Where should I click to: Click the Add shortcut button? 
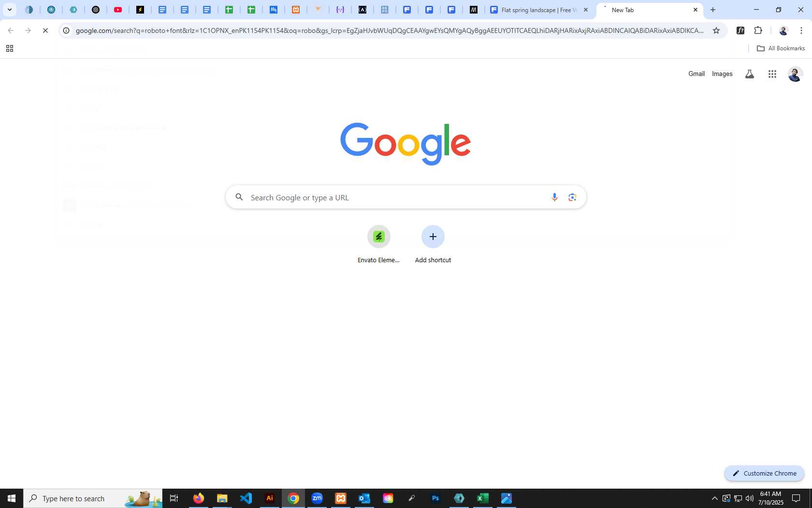tap(433, 244)
